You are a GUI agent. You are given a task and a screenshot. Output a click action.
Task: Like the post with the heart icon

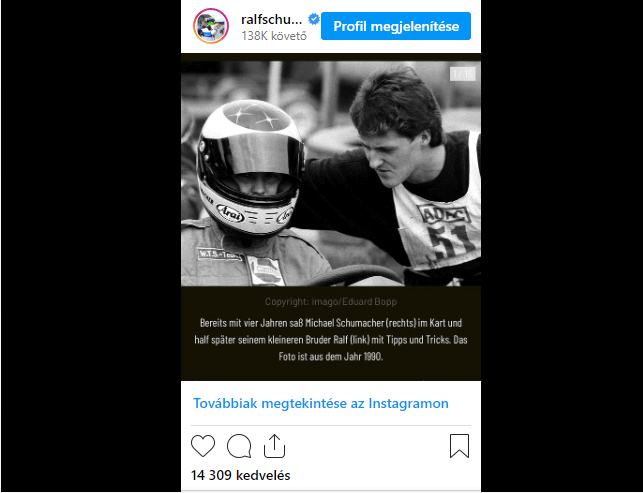pyautogui.click(x=203, y=446)
